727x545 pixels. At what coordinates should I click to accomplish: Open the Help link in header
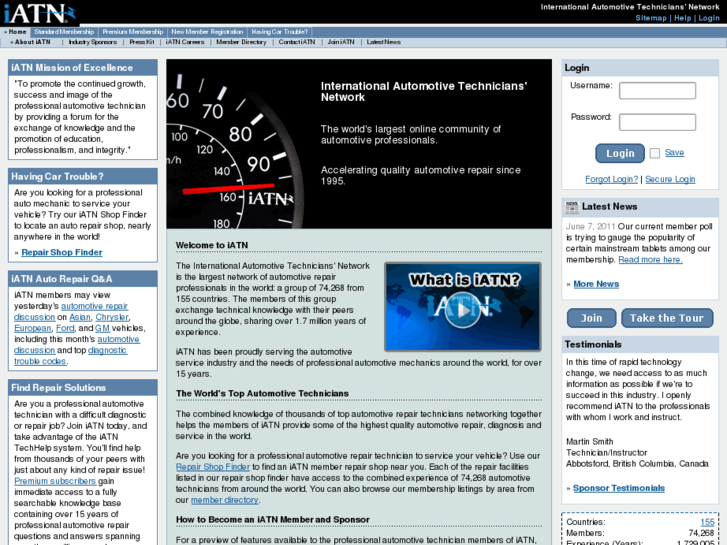click(682, 18)
